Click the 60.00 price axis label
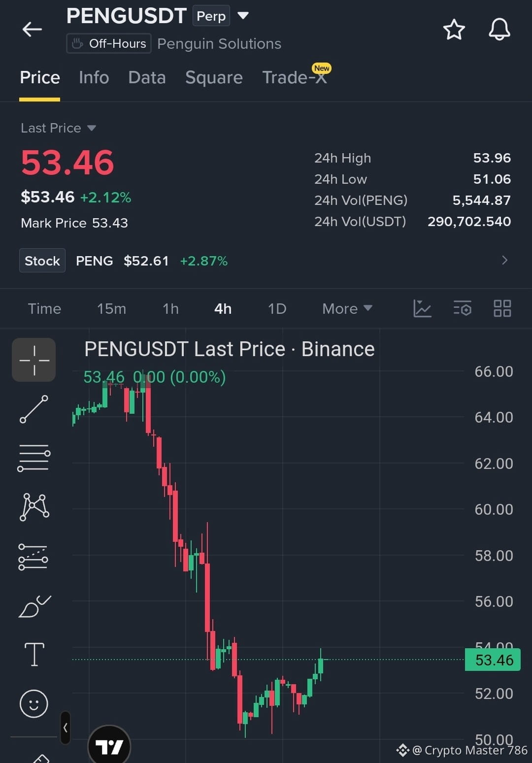This screenshot has width=532, height=763. [494, 509]
